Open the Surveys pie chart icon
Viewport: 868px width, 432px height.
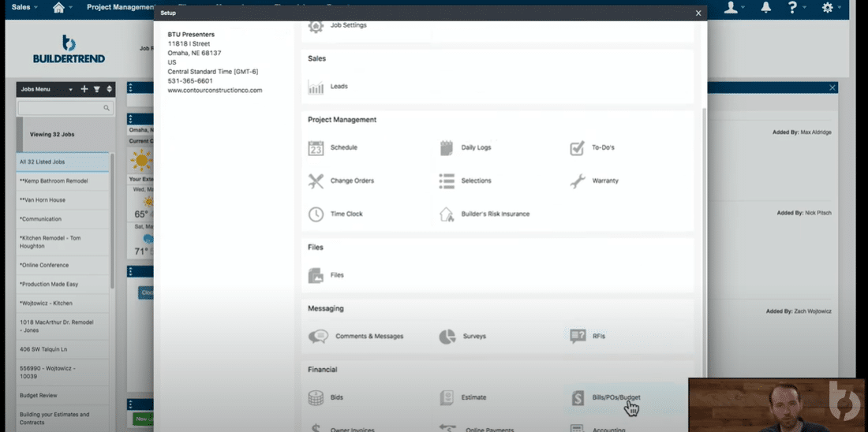pyautogui.click(x=447, y=336)
